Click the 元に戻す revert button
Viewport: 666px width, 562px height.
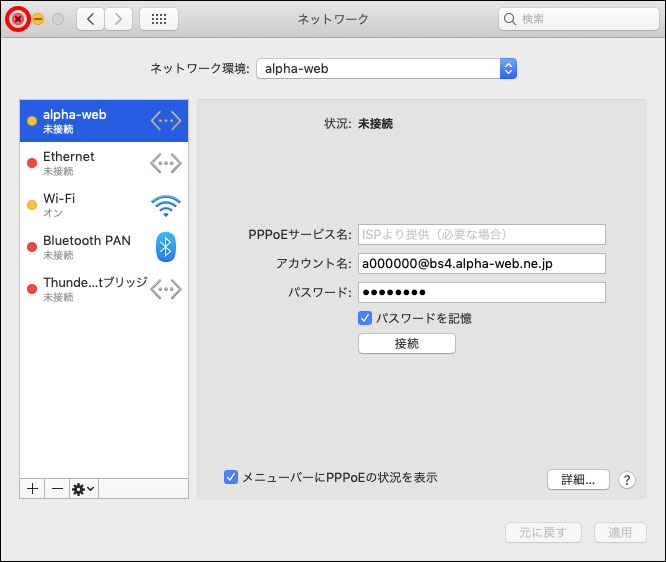pos(543,532)
